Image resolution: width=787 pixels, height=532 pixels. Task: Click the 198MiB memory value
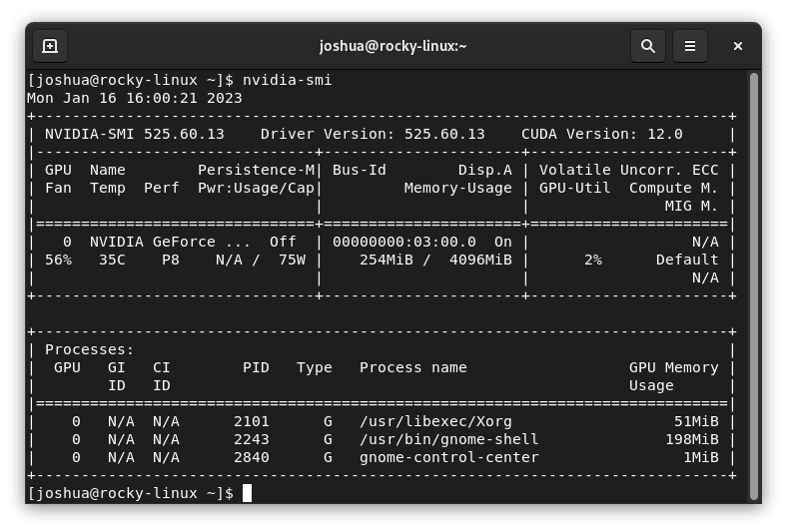(x=692, y=439)
